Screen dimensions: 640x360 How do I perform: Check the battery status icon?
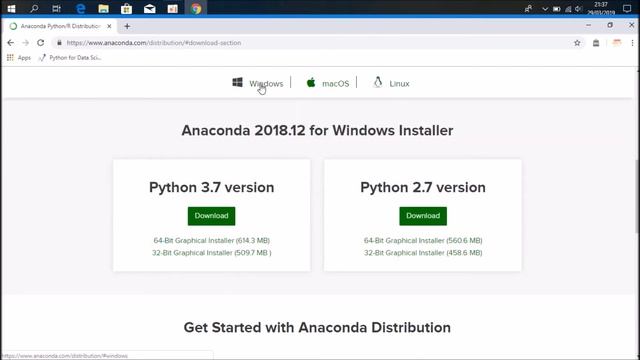point(556,9)
